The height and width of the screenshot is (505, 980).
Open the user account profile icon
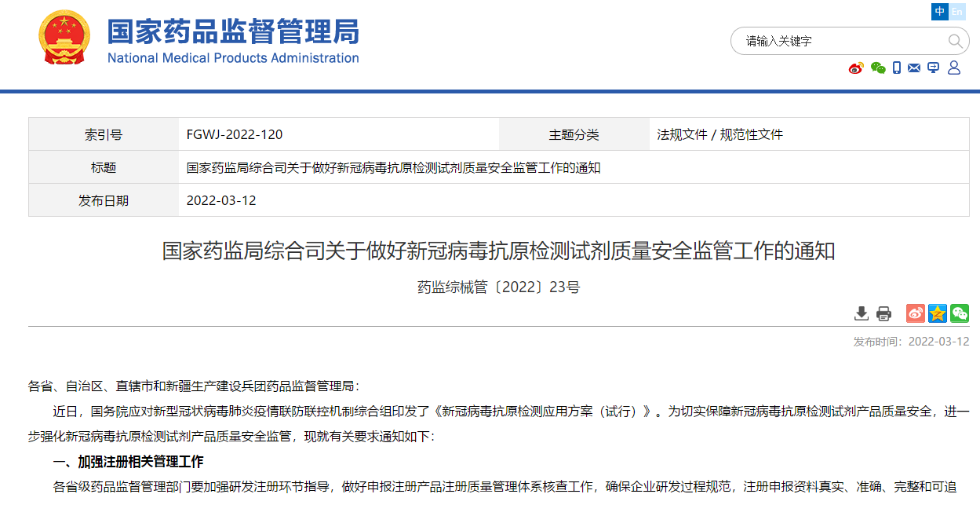click(954, 68)
